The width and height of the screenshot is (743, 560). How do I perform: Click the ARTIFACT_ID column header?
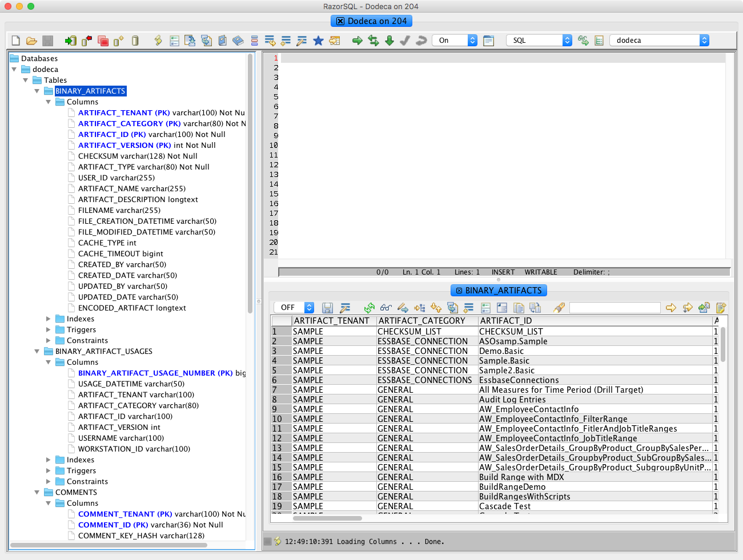[x=595, y=321]
